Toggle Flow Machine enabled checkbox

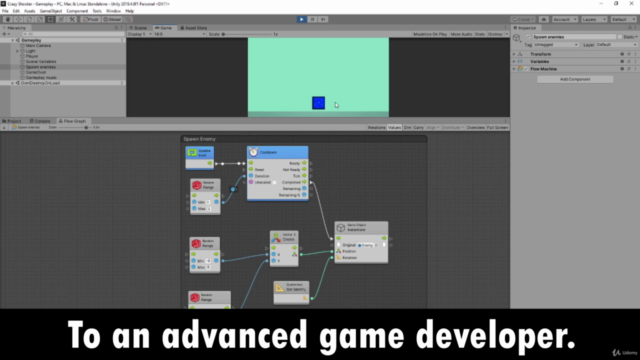(527, 69)
